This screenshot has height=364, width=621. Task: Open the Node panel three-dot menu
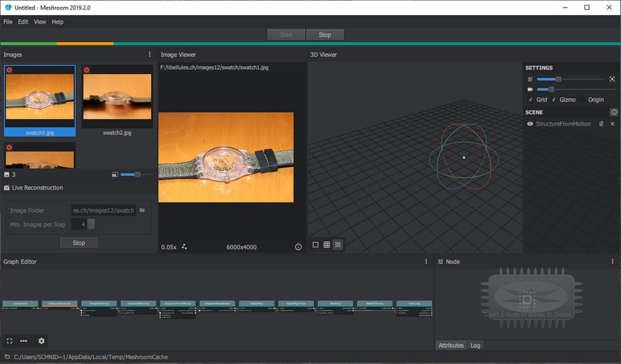tap(612, 261)
